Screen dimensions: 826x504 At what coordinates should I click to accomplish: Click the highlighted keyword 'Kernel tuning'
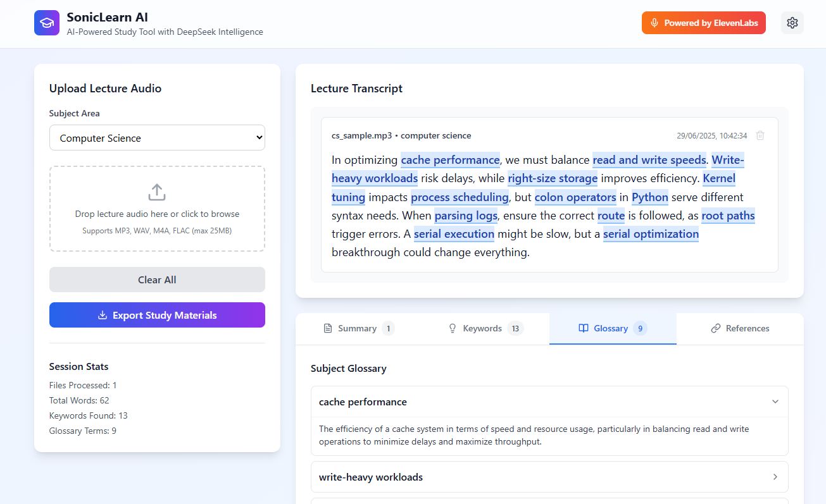coord(718,178)
